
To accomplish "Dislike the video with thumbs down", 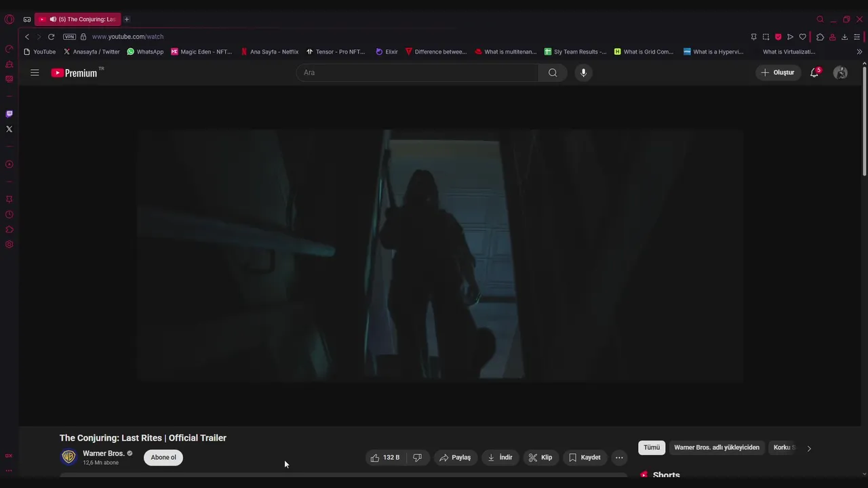I will [418, 457].
